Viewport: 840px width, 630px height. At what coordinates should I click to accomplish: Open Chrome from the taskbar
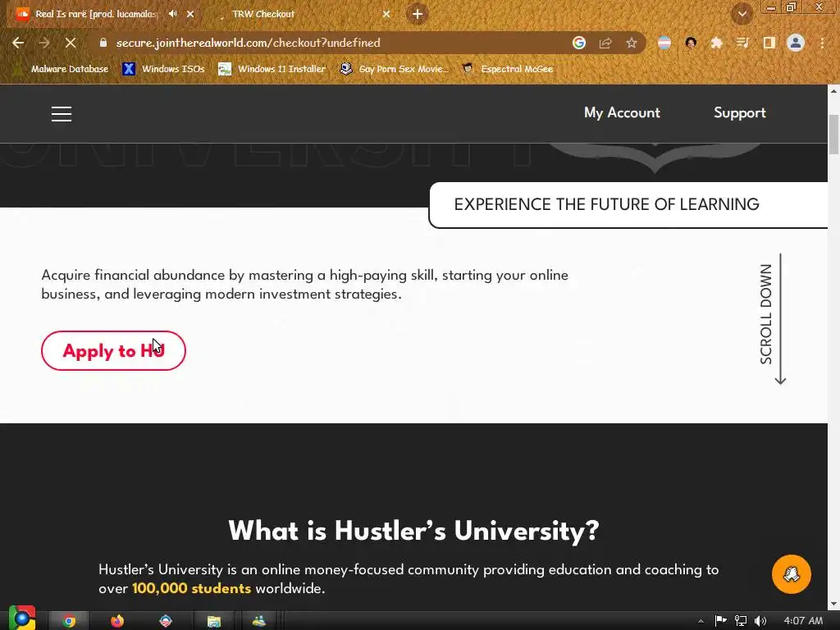pos(69,621)
